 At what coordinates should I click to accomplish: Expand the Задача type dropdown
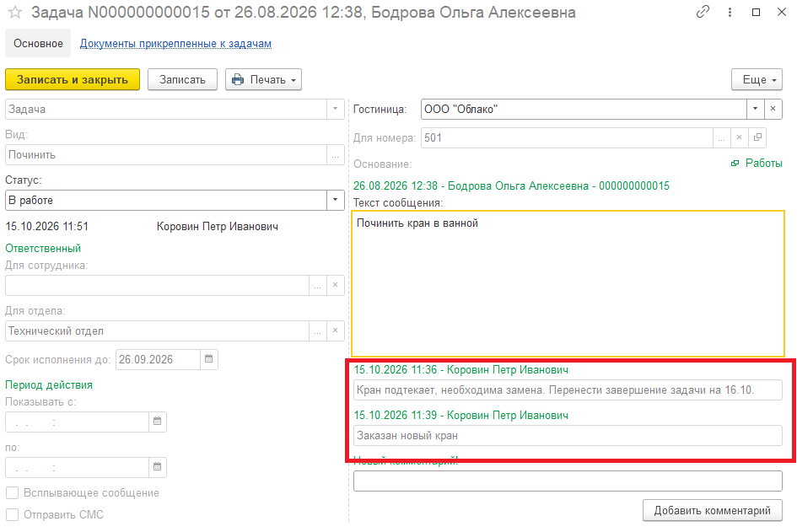[335, 109]
